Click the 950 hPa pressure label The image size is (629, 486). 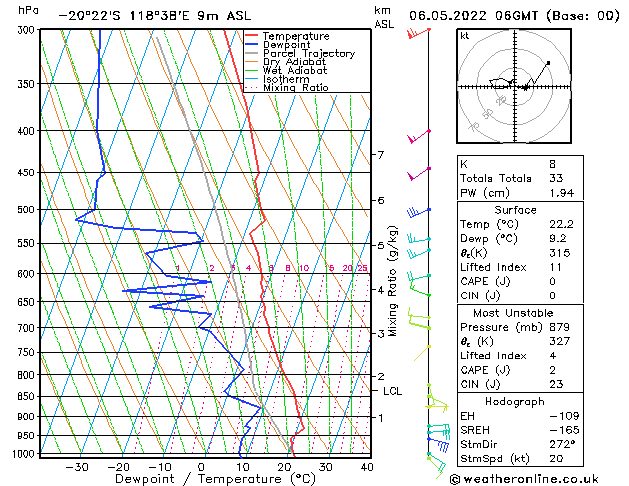(29, 435)
